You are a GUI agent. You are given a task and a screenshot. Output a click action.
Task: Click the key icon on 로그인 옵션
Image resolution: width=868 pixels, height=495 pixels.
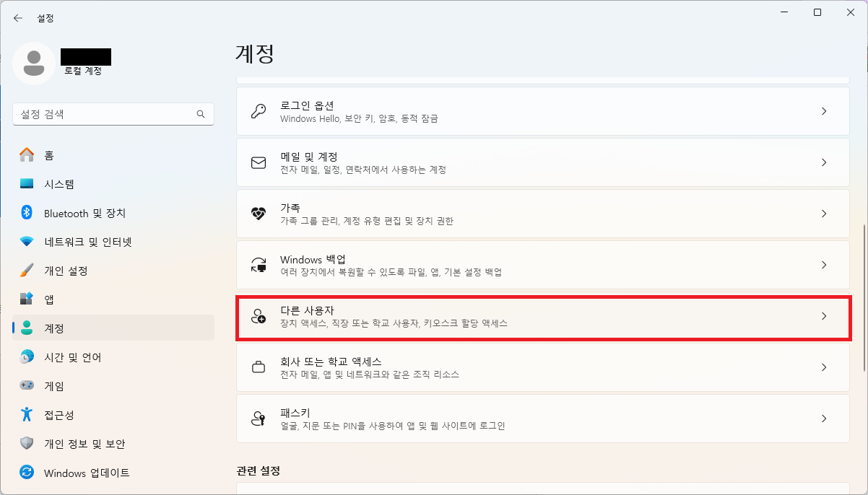coord(258,110)
